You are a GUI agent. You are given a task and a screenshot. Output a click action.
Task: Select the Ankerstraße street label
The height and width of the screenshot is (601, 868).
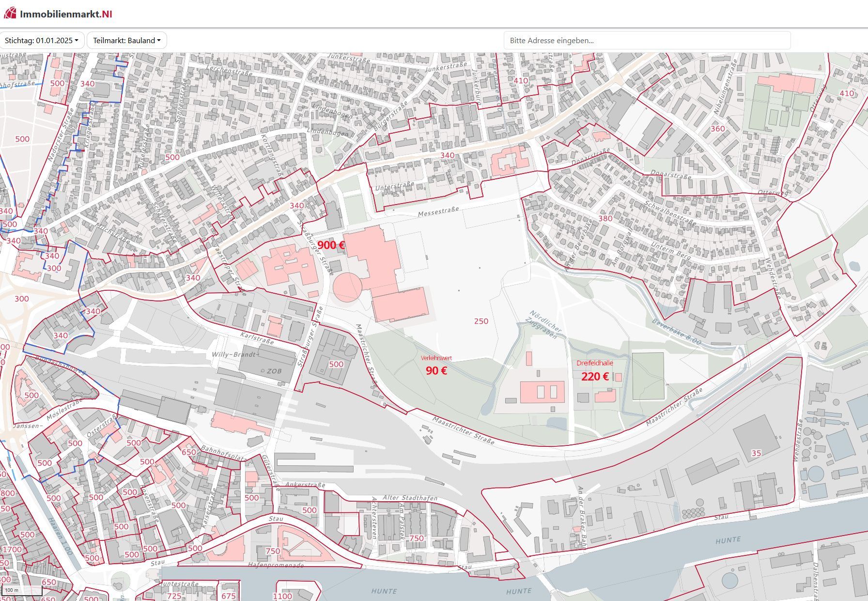coord(305,485)
